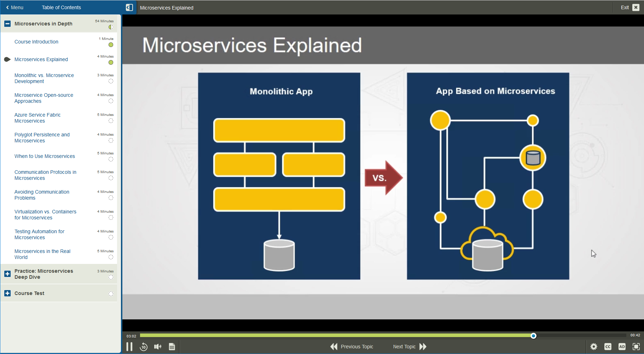This screenshot has width=644, height=354.
Task: Toggle closed captions CC button
Action: coord(608,347)
